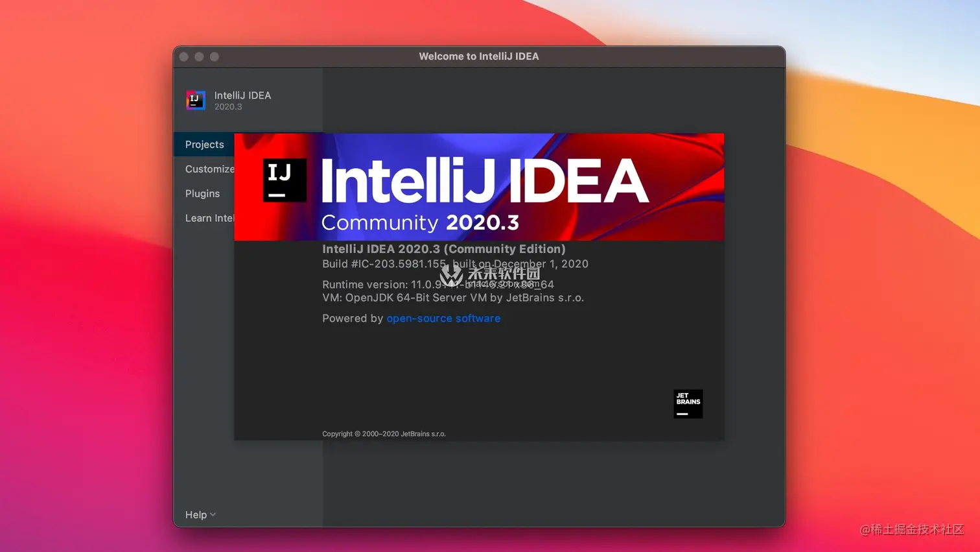The width and height of the screenshot is (980, 552).
Task: Click the IntelliJ IDEA 2020.3 (Community Edition) heading
Action: [444, 249]
